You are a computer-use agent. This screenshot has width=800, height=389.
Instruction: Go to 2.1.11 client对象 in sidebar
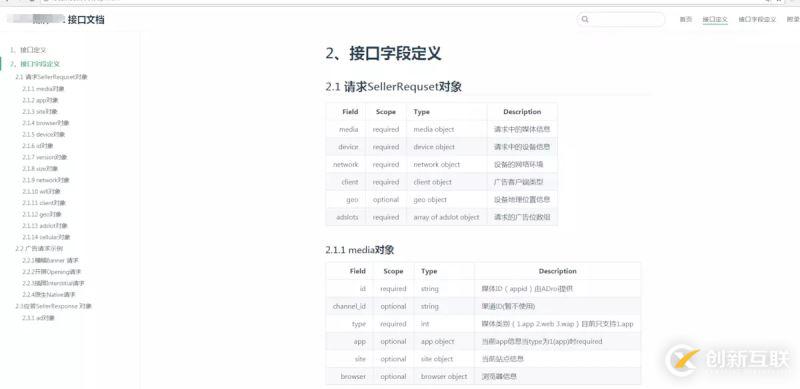(44, 203)
